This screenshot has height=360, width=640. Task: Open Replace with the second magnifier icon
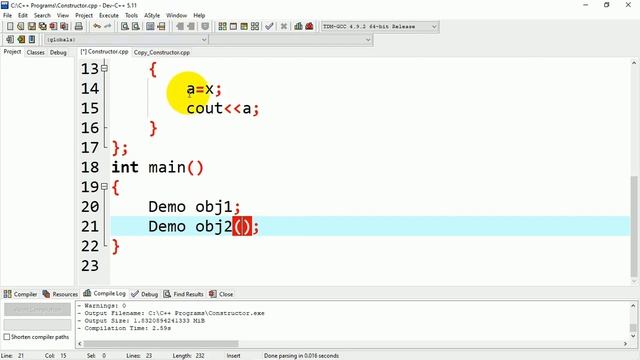click(136, 27)
